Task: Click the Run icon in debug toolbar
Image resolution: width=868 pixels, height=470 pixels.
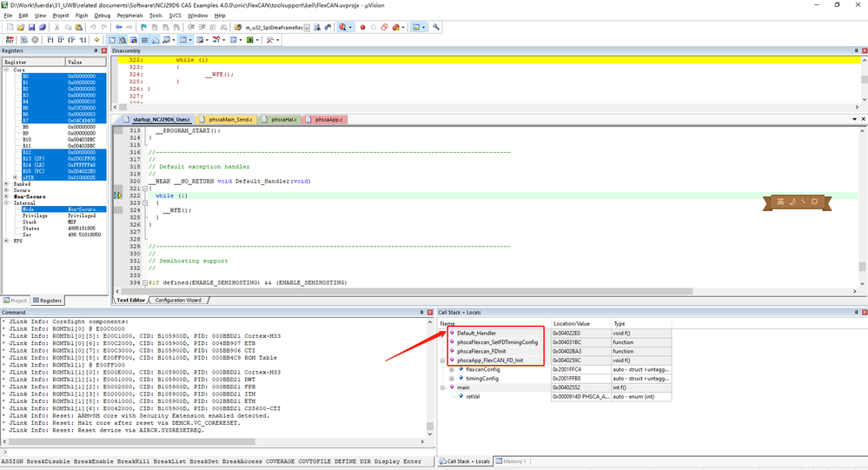Action: click(23, 40)
